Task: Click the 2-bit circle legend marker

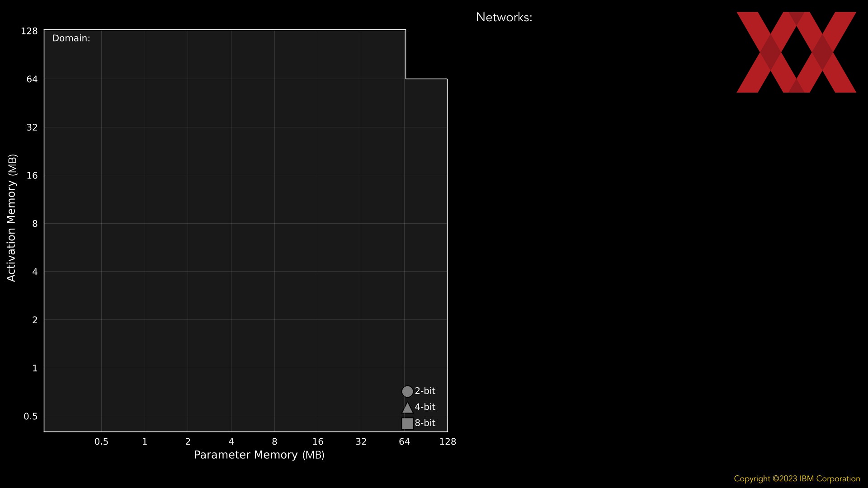Action: click(407, 391)
